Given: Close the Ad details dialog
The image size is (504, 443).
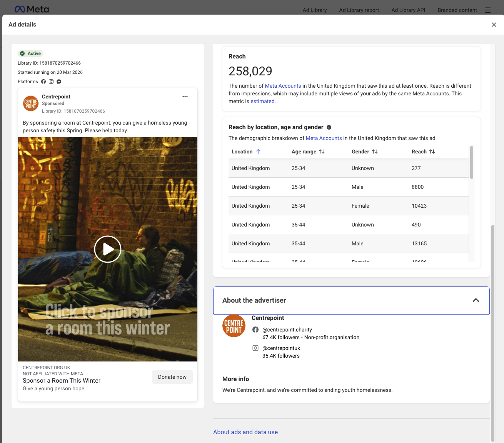Looking at the screenshot, I should coord(494,25).
